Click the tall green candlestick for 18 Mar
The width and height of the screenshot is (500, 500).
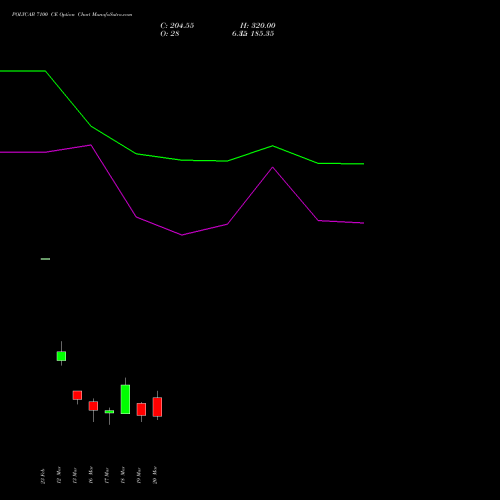(x=125, y=399)
